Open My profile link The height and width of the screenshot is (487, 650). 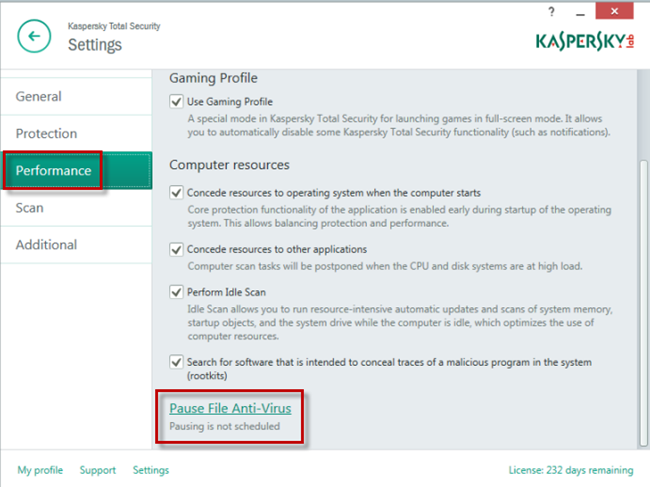tap(40, 470)
